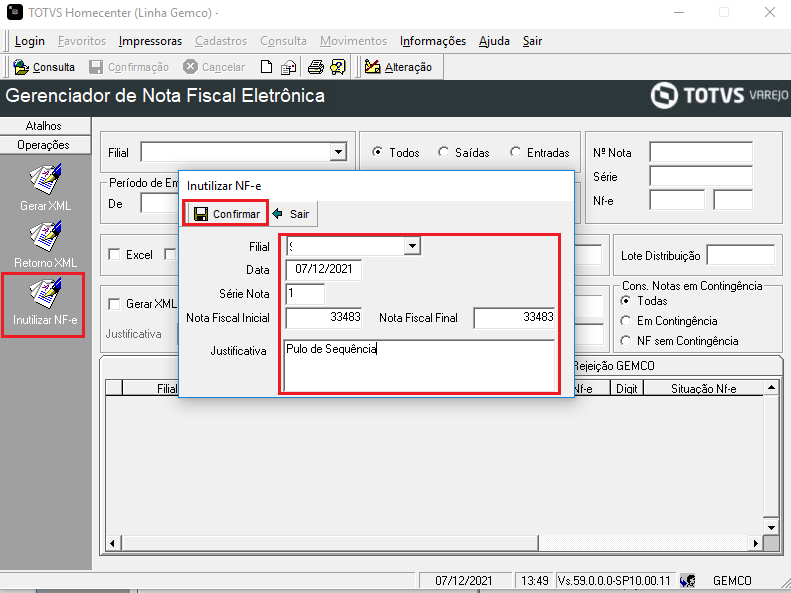Click the Rejeição GEMCO tab label
The width and height of the screenshot is (791, 593).
coord(614,366)
